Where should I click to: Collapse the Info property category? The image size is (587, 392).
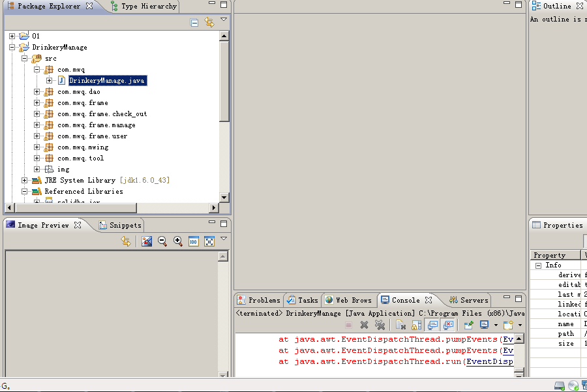pos(538,265)
